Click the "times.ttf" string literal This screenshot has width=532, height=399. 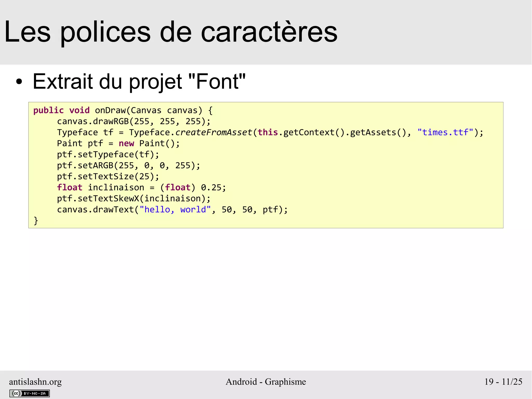click(x=445, y=132)
